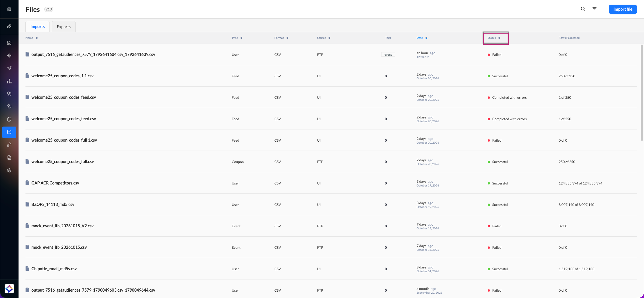Viewport: 644px width, 298px height.
Task: Click the app logo at sidebar bottom
Action: point(9,289)
